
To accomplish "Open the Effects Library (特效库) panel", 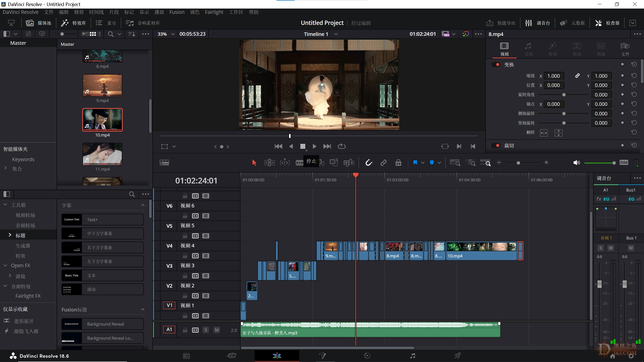I will (x=73, y=23).
